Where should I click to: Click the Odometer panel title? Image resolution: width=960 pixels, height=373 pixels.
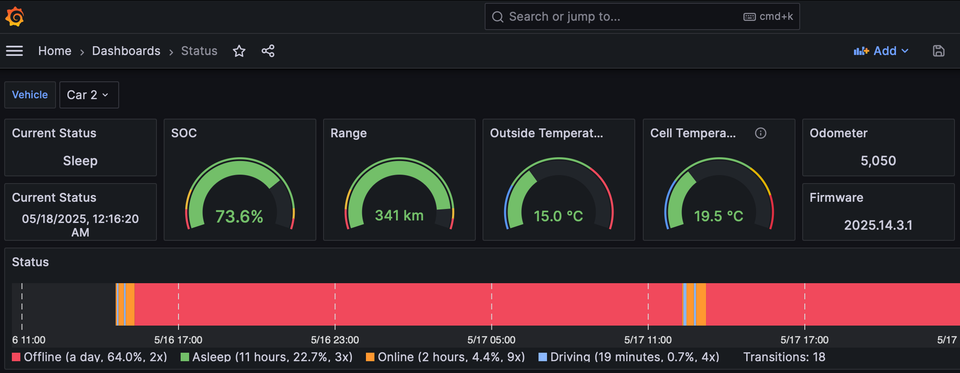pos(838,133)
